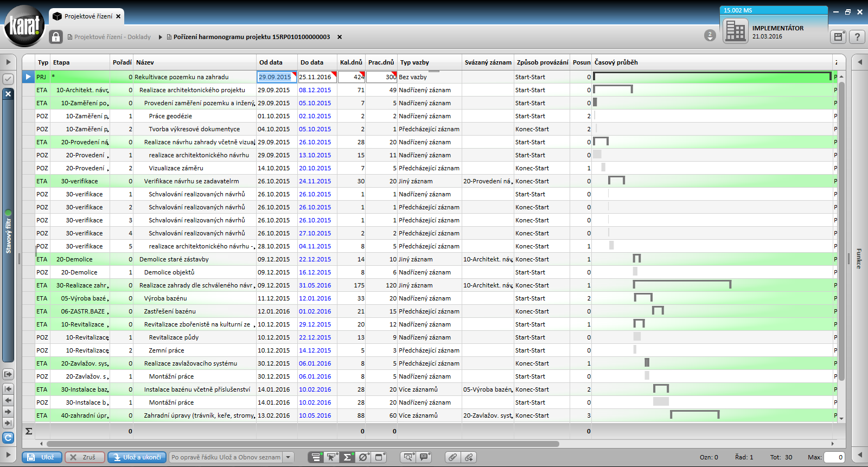Close the Projektové řízení tab
This screenshot has height=467, width=868.
pyautogui.click(x=118, y=17)
